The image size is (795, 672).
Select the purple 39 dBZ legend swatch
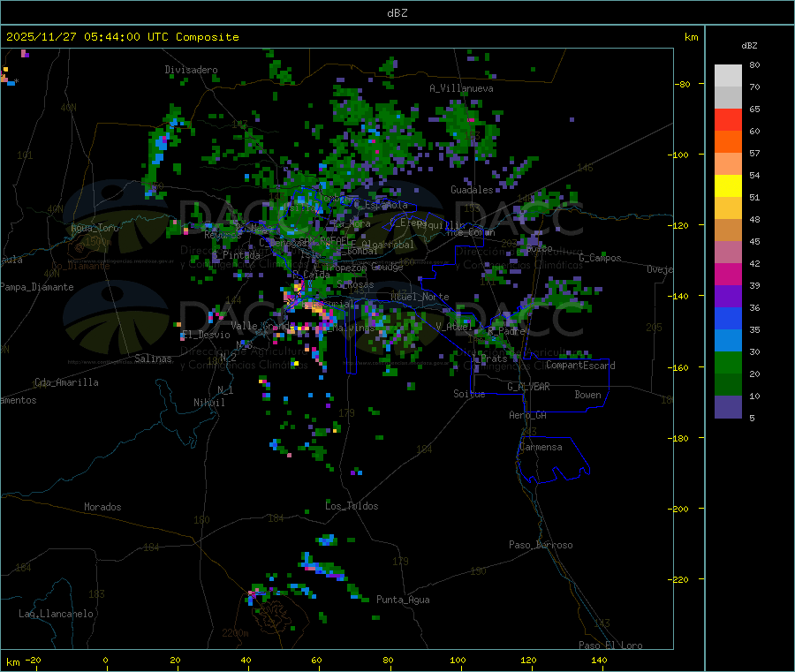(728, 296)
